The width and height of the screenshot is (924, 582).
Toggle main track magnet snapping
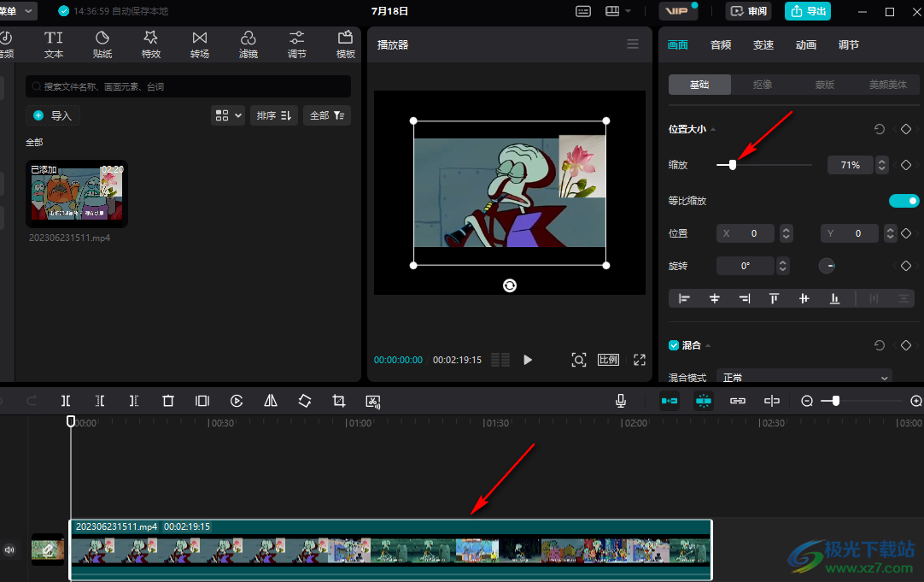[670, 401]
